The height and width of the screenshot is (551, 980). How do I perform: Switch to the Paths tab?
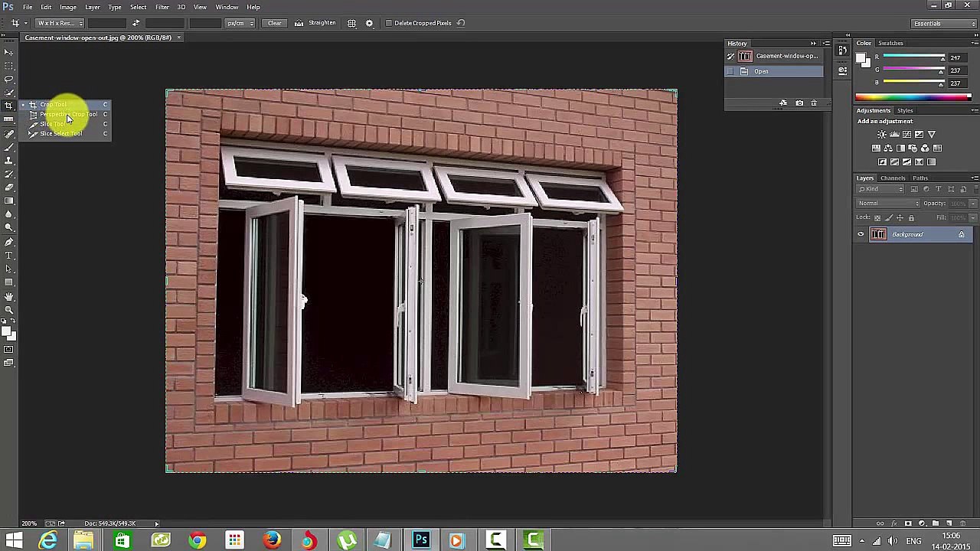click(920, 178)
